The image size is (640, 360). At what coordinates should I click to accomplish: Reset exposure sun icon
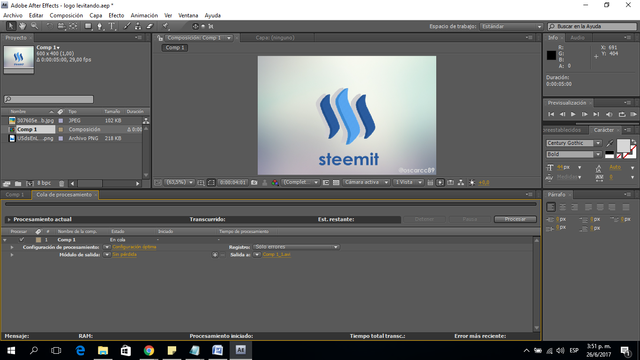[471, 182]
